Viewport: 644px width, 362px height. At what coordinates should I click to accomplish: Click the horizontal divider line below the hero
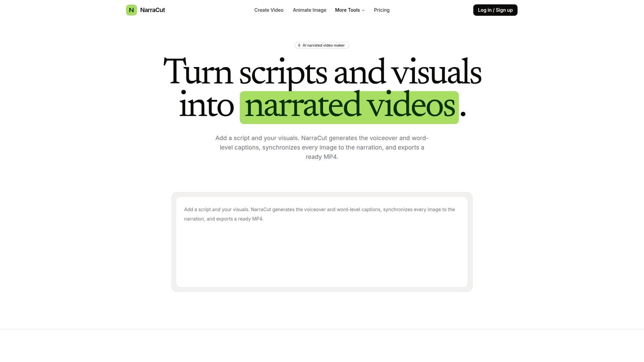[322, 329]
